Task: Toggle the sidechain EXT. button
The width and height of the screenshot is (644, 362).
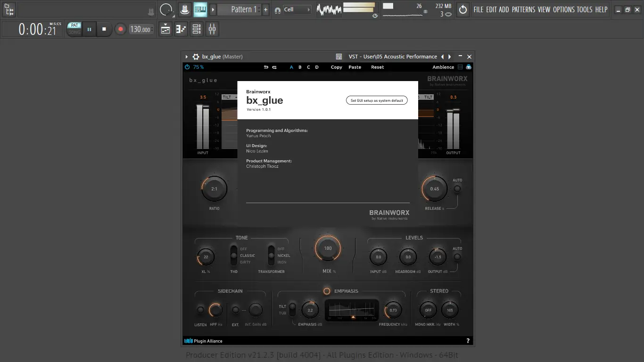Action: 235,310
